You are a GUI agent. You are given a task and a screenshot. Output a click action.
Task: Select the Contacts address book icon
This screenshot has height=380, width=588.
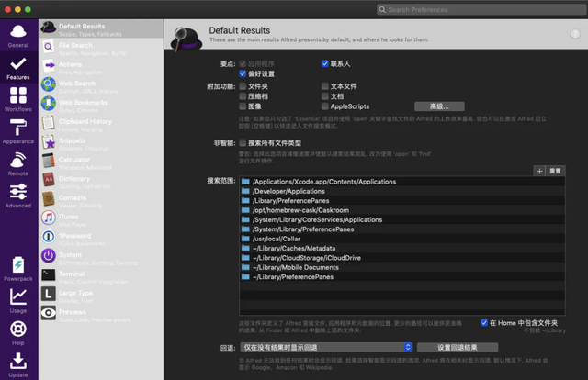49,199
